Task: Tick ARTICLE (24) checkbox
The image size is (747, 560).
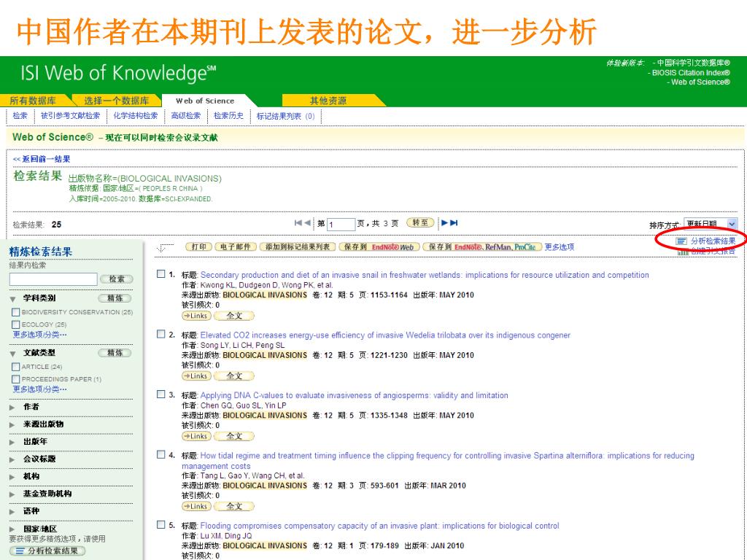Action: tap(16, 367)
